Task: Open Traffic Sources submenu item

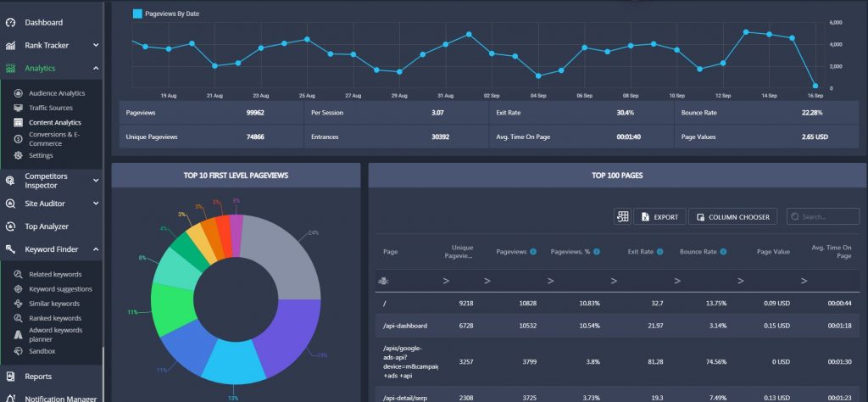Action: point(51,108)
